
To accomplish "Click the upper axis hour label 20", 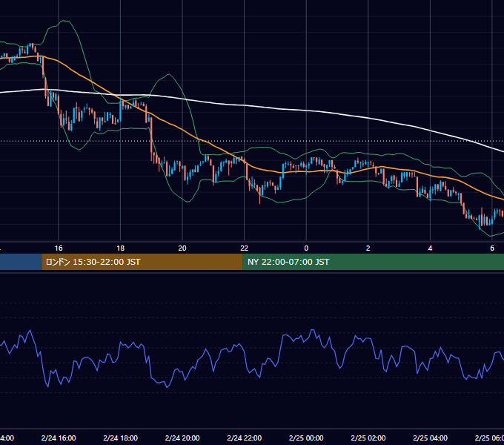I will (182, 248).
